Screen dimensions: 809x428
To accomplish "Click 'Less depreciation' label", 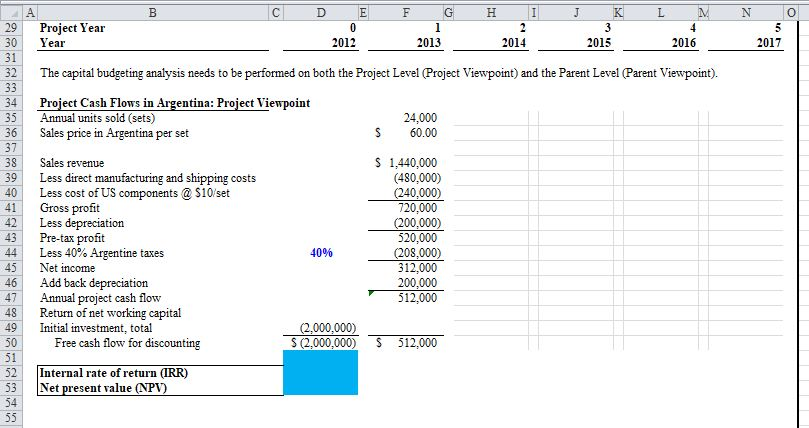I will coord(82,223).
